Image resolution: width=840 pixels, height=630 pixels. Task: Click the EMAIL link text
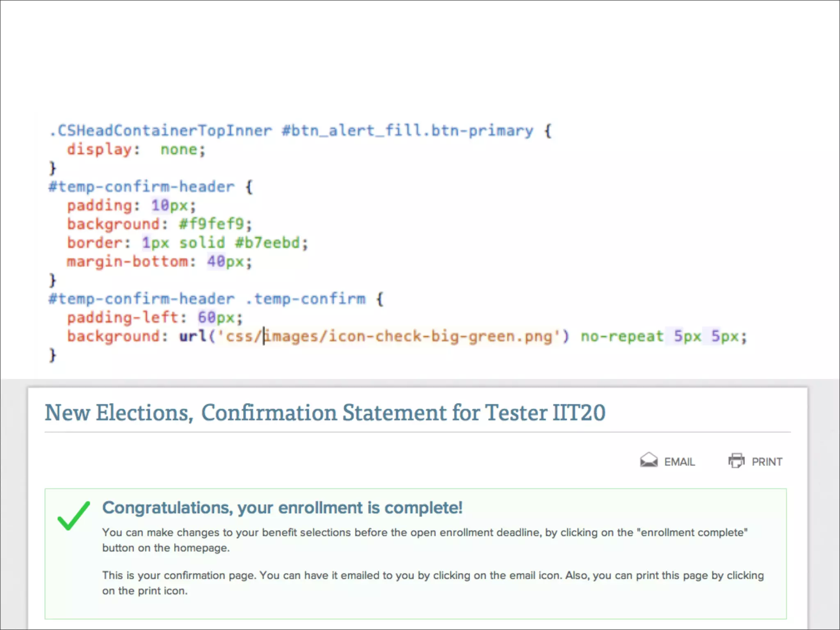pyautogui.click(x=679, y=462)
